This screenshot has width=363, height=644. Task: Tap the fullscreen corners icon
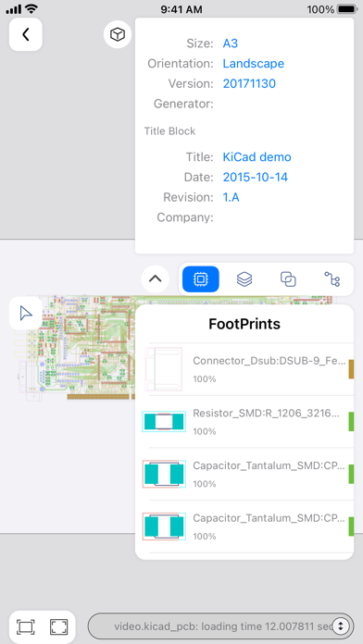58,626
